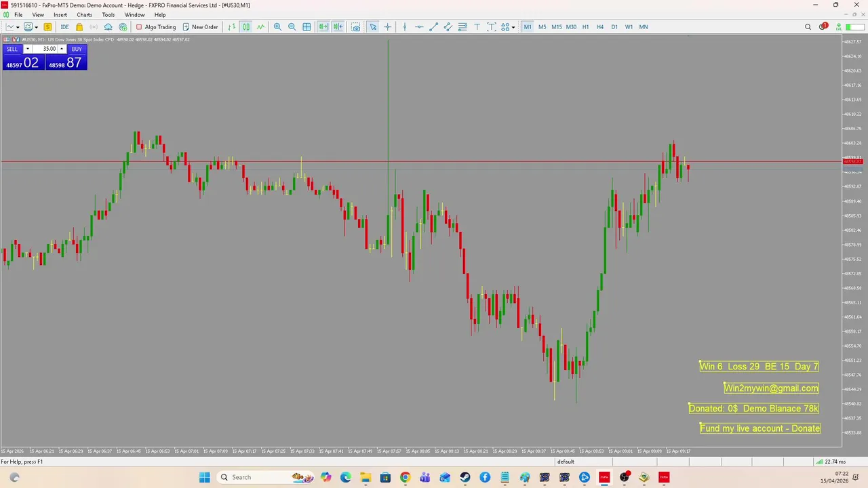Open Google Chrome from the taskbar
Image resolution: width=868 pixels, height=488 pixels.
click(x=405, y=477)
